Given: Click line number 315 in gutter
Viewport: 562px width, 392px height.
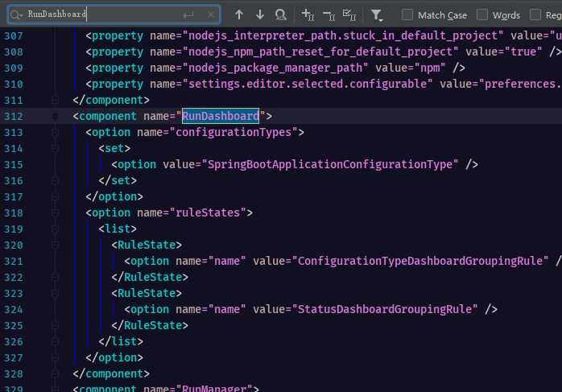Looking at the screenshot, I should click(x=13, y=165).
